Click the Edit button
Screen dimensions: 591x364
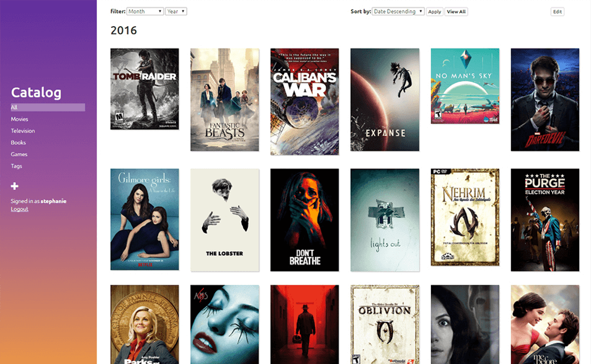(557, 12)
